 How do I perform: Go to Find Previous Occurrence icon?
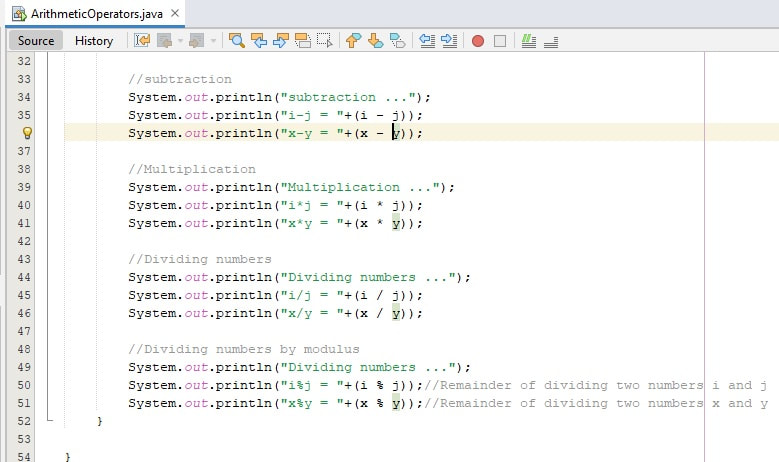coord(259,41)
